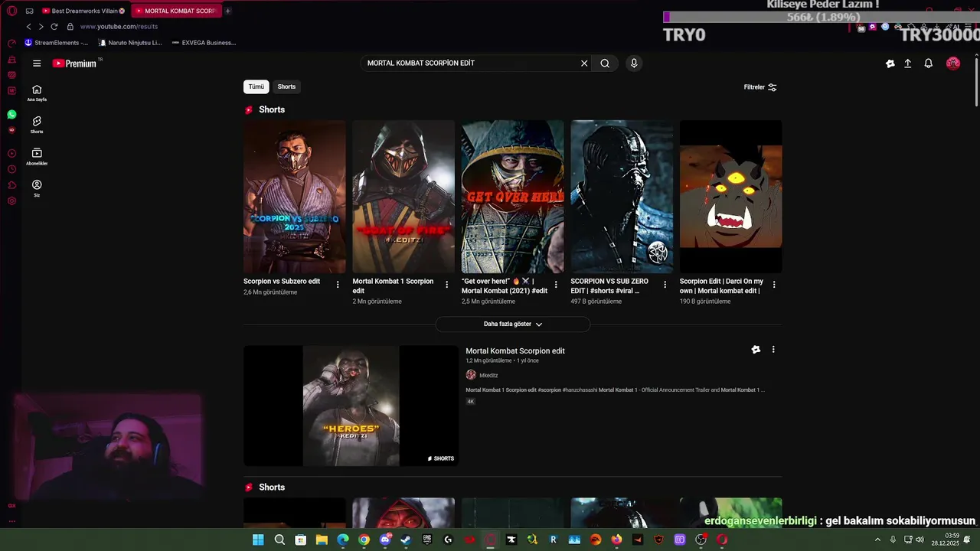Open the YouTube hamburger guide menu
Screen dimensions: 980x551
point(37,64)
